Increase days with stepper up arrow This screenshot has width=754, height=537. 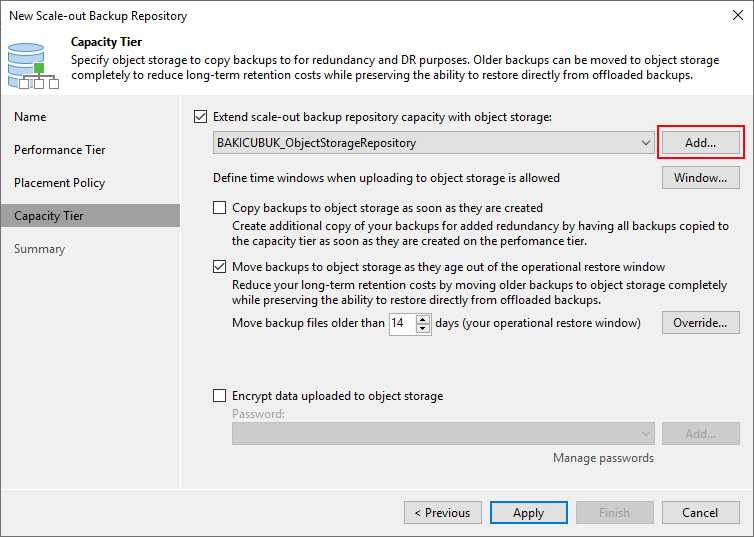pos(423,319)
